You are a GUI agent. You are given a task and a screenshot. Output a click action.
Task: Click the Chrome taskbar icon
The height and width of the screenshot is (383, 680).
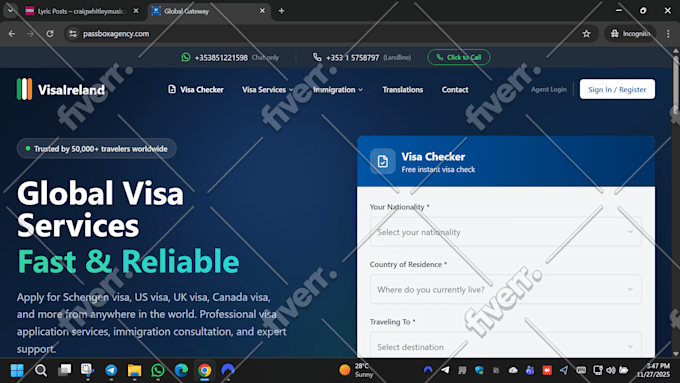pos(205,370)
